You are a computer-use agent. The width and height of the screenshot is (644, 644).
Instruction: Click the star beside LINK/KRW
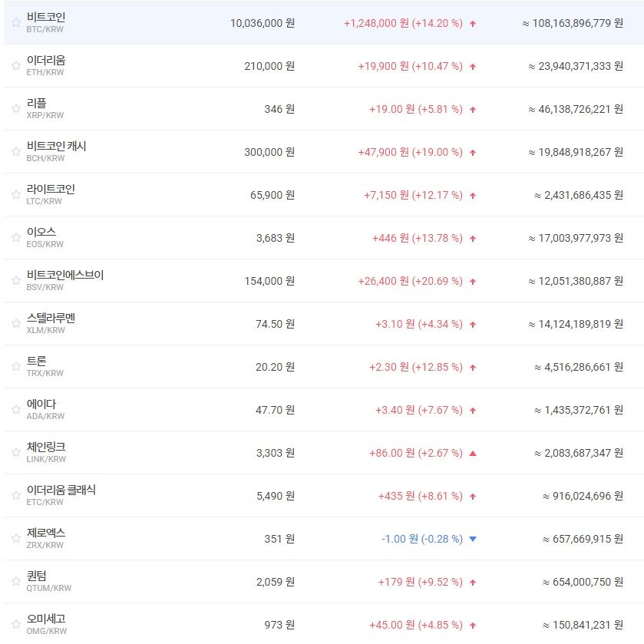15,453
